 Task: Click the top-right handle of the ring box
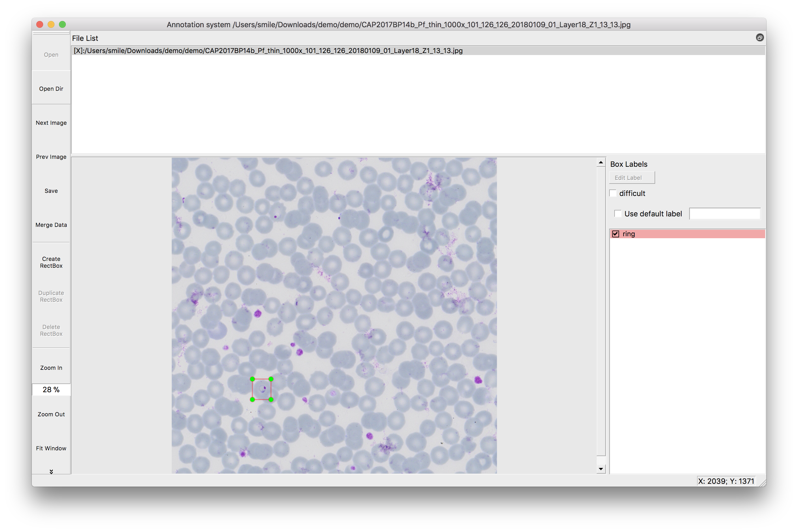[x=271, y=379]
